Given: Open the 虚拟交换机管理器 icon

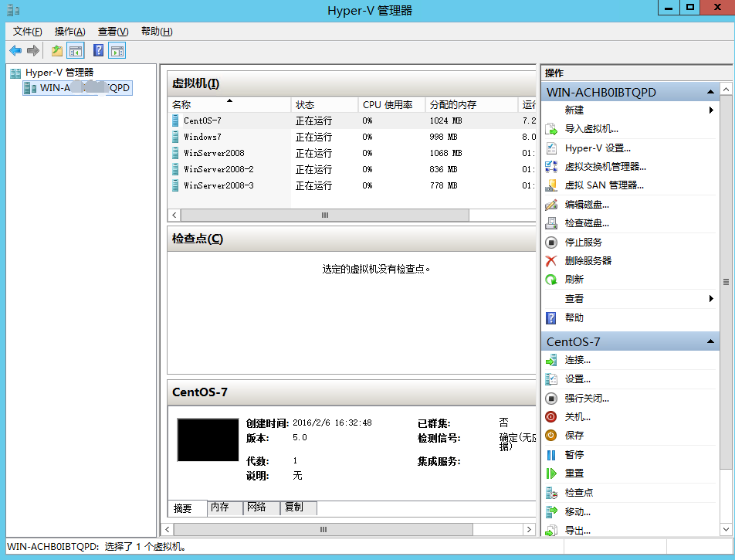Looking at the screenshot, I should click(551, 167).
